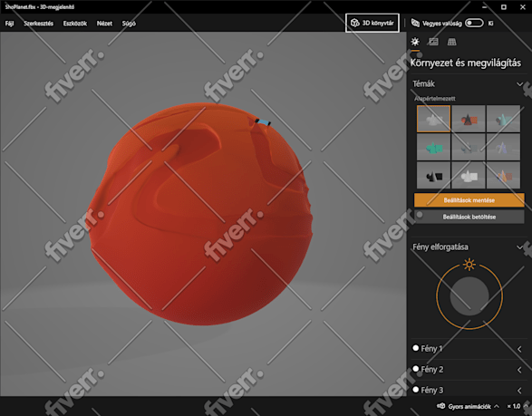Click the Beállítások mentése button
Image resolution: width=532 pixels, height=416 pixels.
[469, 200]
